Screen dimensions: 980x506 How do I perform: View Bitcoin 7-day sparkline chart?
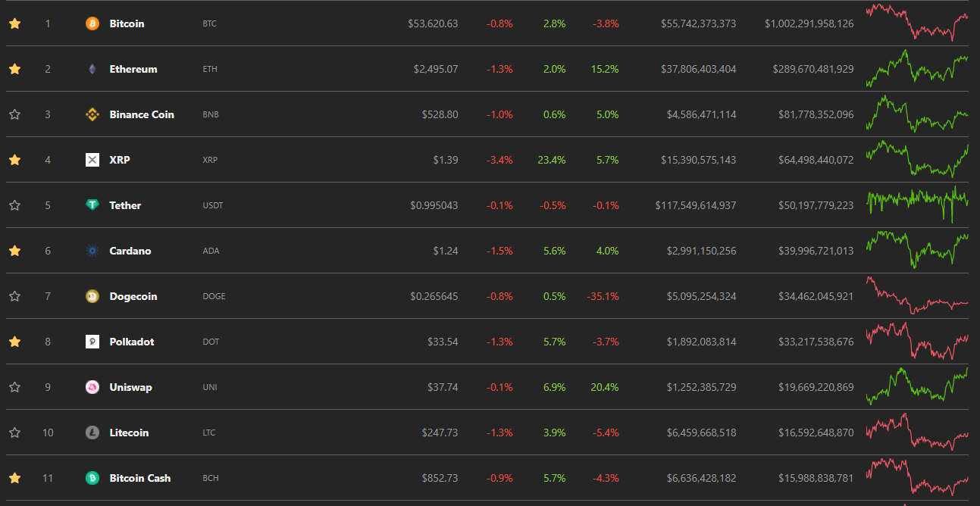pyautogui.click(x=917, y=22)
